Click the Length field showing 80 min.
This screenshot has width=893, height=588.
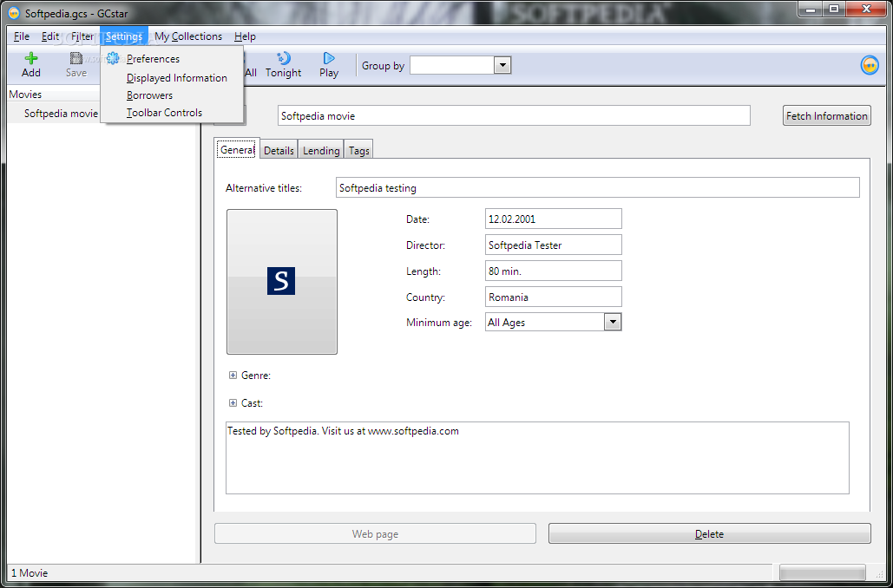pos(554,271)
